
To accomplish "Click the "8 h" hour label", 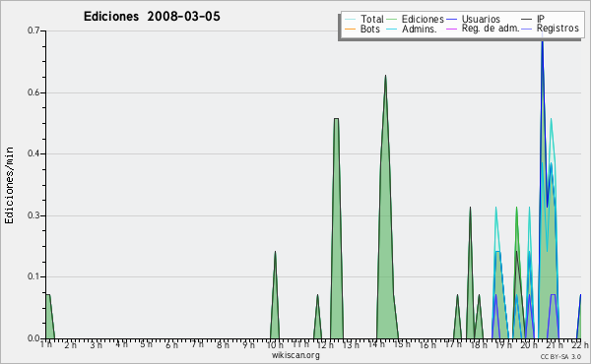I will tap(223, 344).
